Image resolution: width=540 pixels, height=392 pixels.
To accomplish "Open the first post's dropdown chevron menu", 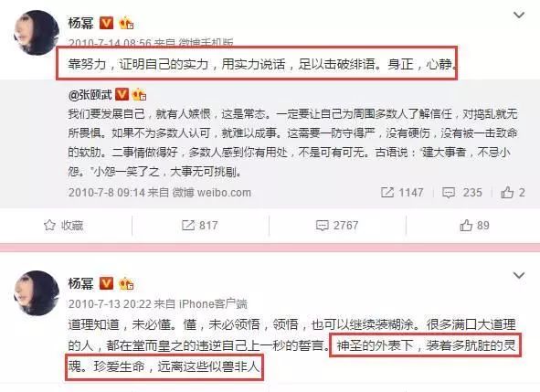I will [519, 16].
